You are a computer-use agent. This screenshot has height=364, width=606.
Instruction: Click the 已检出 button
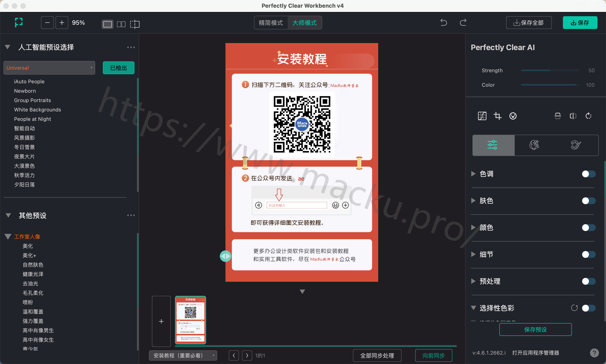point(118,68)
